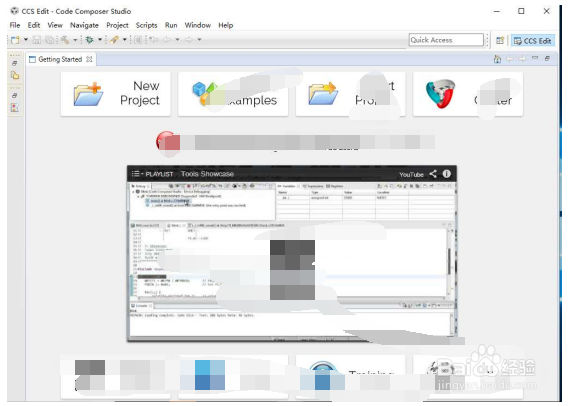
Task: Click the Home icon in Getting Started view
Action: pyautogui.click(x=497, y=59)
